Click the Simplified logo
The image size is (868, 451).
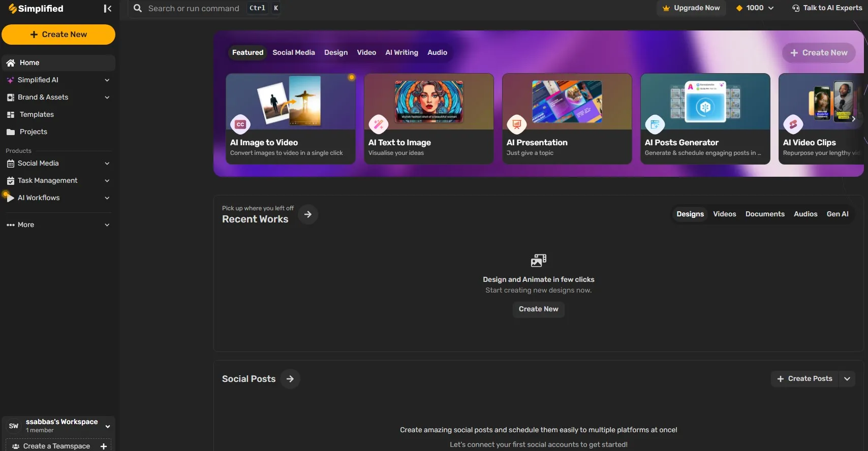point(36,9)
